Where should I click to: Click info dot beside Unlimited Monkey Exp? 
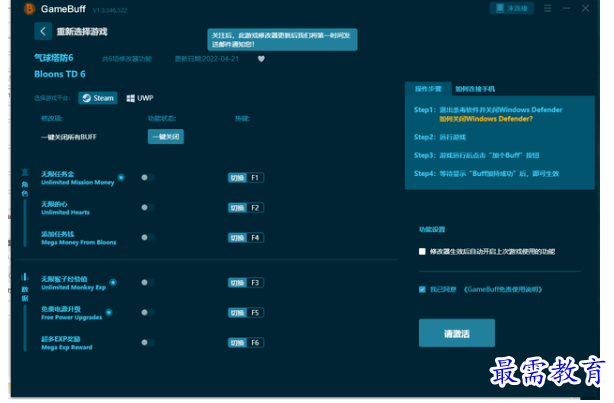tap(113, 282)
